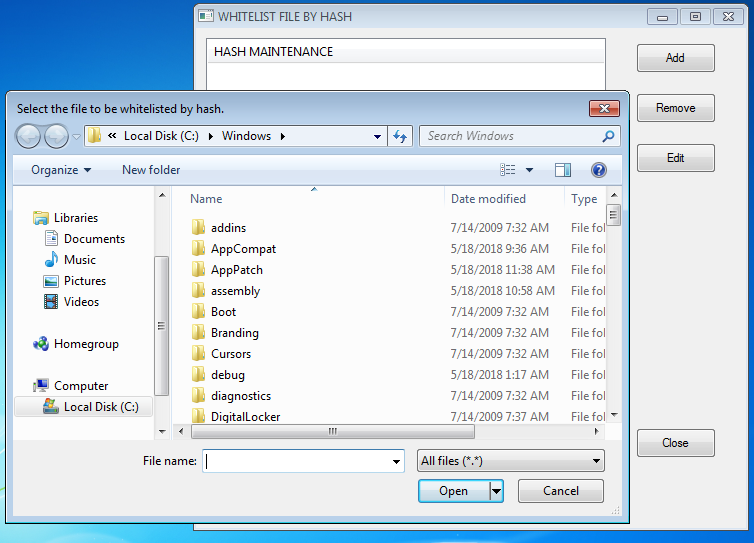Click the address bar folder icon
The width and height of the screenshot is (754, 543).
[x=94, y=136]
